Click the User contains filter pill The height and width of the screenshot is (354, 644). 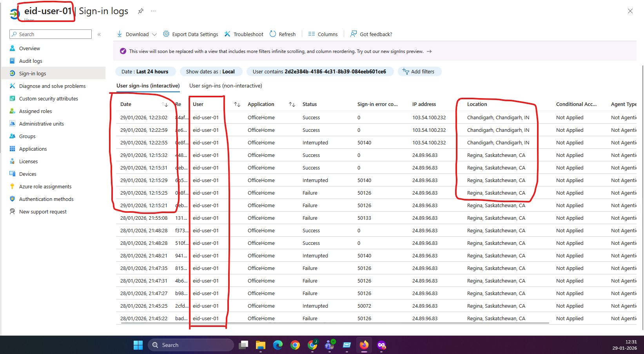click(319, 71)
